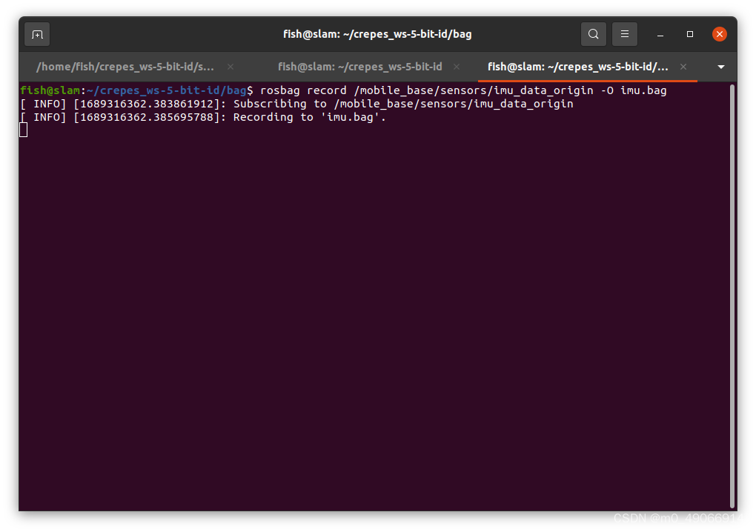Close the first terminal tab

230,67
